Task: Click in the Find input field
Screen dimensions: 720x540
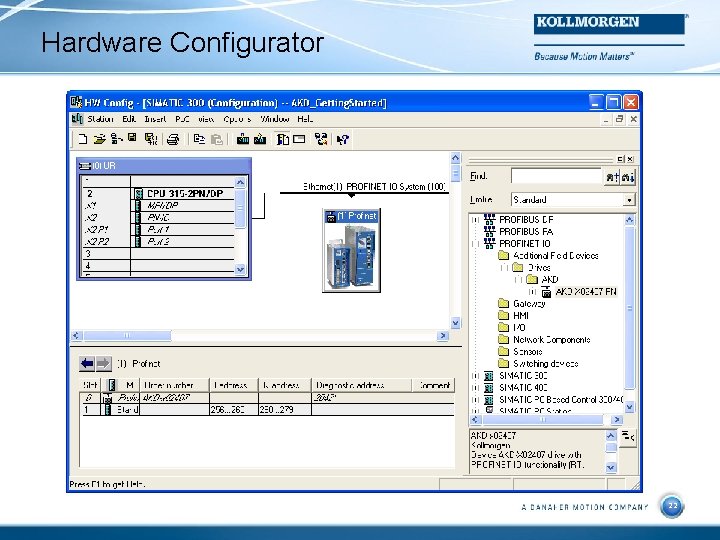Action: coord(556,176)
